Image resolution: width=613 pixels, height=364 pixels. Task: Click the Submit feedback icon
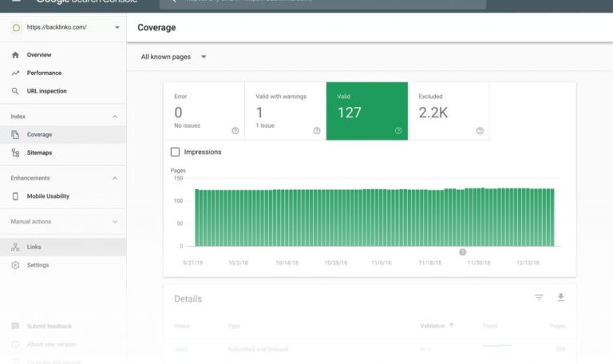(x=15, y=326)
